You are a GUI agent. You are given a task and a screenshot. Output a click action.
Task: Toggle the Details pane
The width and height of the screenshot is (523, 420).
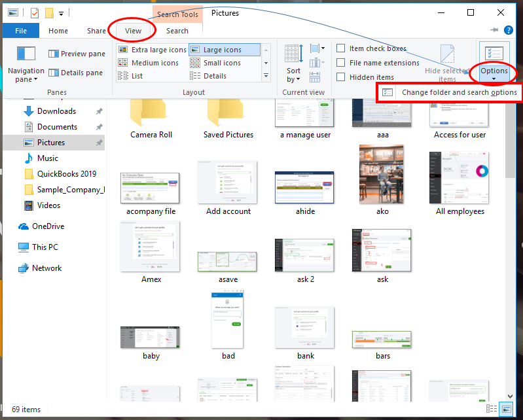tap(75, 73)
